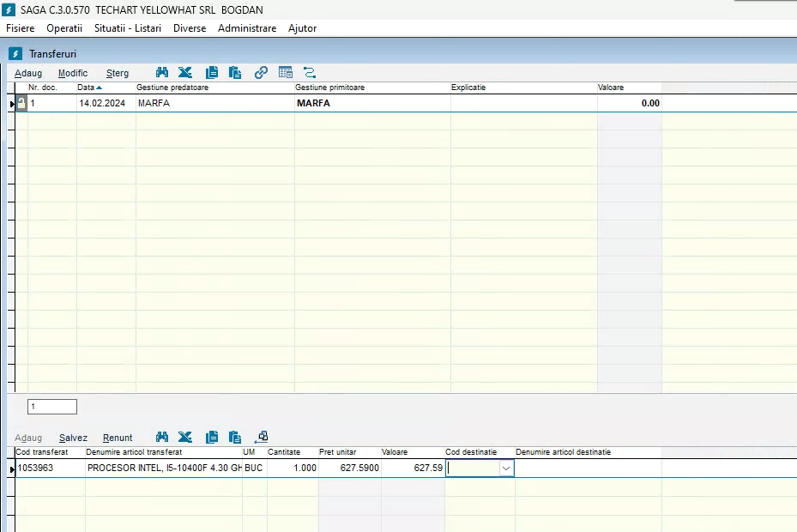Open the Cod destinatie dropdown arrow
Screen dimensions: 797x532
pyautogui.click(x=506, y=468)
